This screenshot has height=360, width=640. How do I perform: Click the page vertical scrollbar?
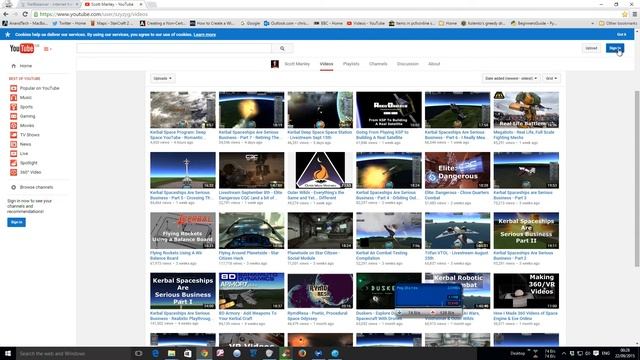637,180
